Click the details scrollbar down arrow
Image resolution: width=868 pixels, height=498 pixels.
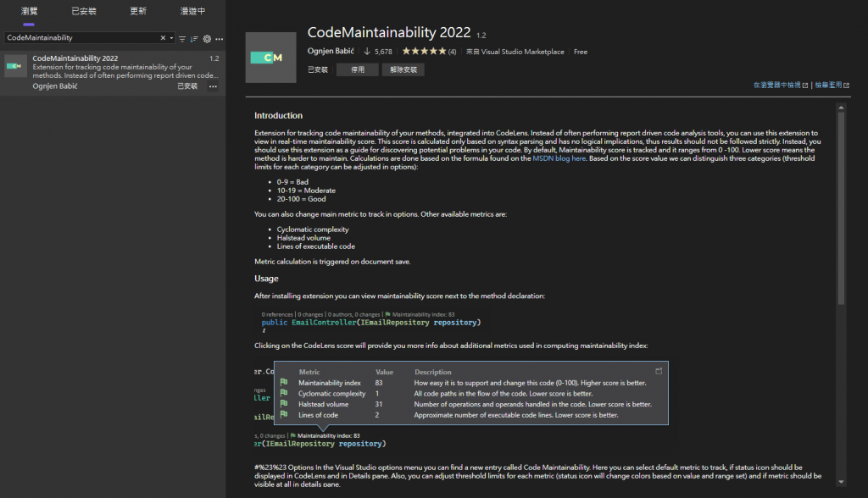(x=841, y=482)
